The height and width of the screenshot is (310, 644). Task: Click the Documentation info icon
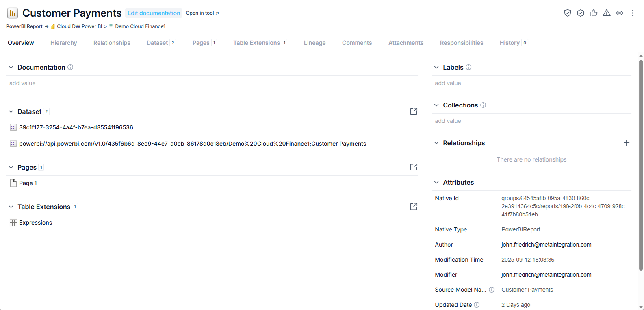[x=70, y=67]
